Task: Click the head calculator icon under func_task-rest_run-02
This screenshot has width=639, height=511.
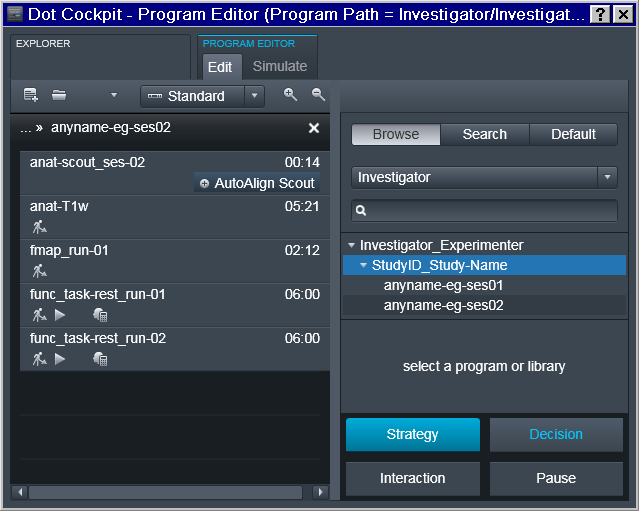Action: [x=100, y=359]
